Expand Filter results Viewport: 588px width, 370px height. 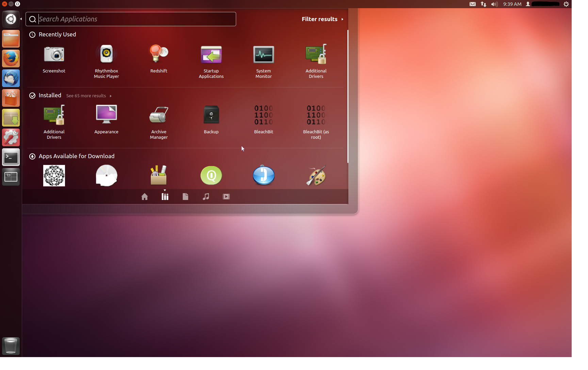pos(323,19)
